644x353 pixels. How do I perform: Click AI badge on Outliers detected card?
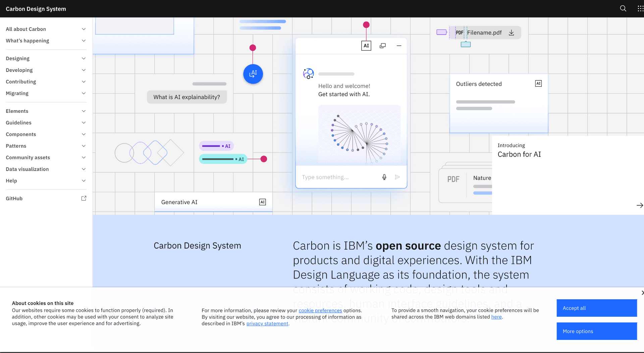pos(538,83)
